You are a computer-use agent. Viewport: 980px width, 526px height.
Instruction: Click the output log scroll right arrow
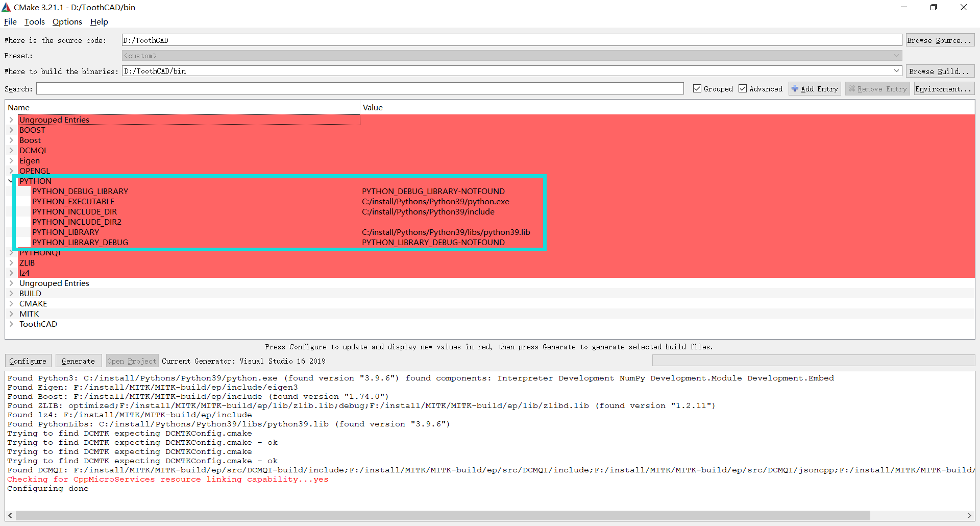[x=969, y=515]
